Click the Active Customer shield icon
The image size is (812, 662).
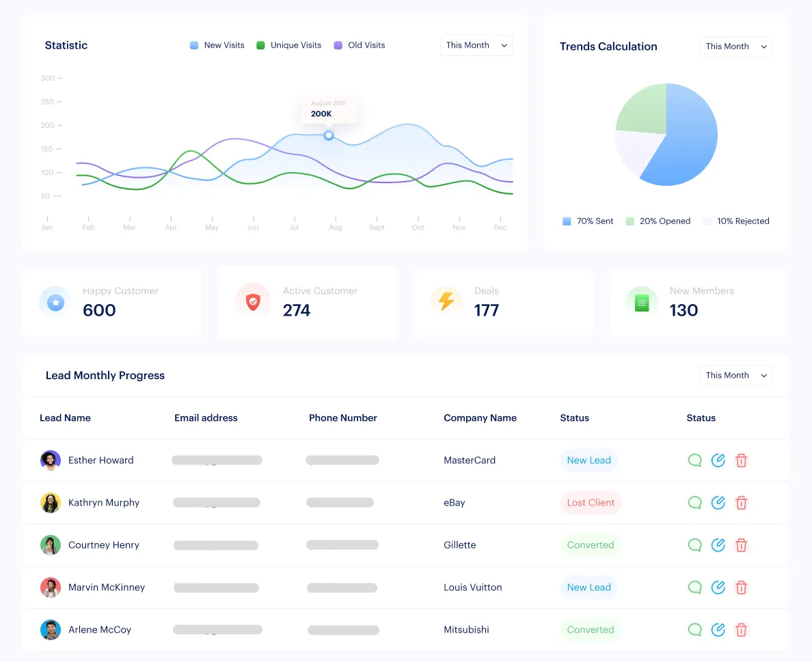click(x=253, y=301)
